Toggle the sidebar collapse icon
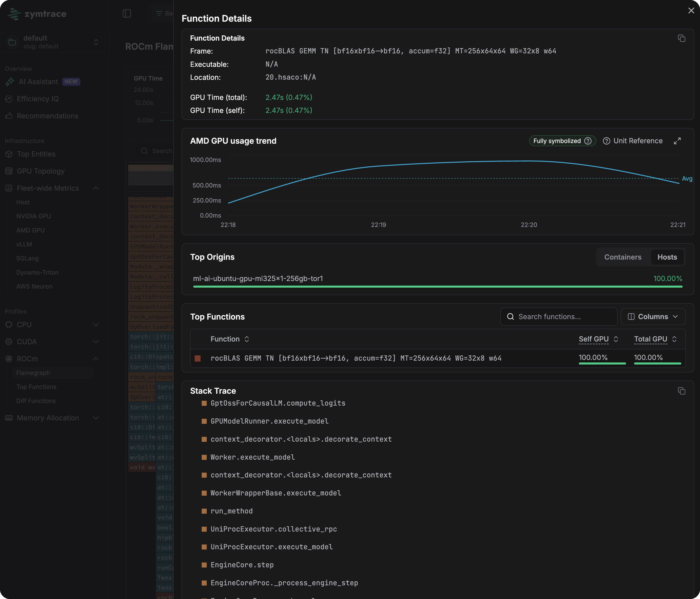Image resolution: width=700 pixels, height=599 pixels. (127, 13)
